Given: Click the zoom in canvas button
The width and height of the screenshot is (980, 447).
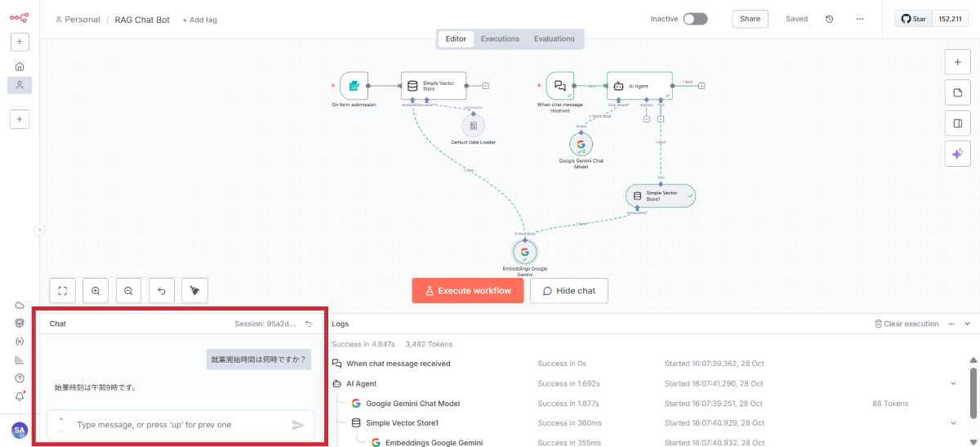Looking at the screenshot, I should pos(96,290).
